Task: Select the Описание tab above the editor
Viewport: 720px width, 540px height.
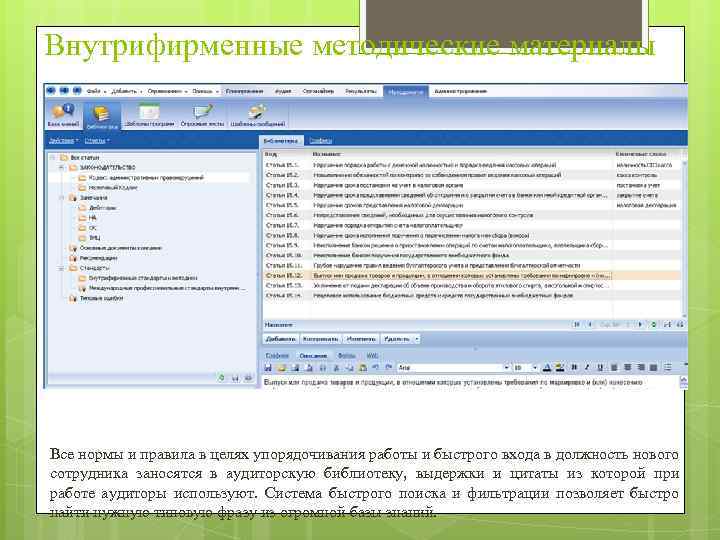Action: [313, 356]
